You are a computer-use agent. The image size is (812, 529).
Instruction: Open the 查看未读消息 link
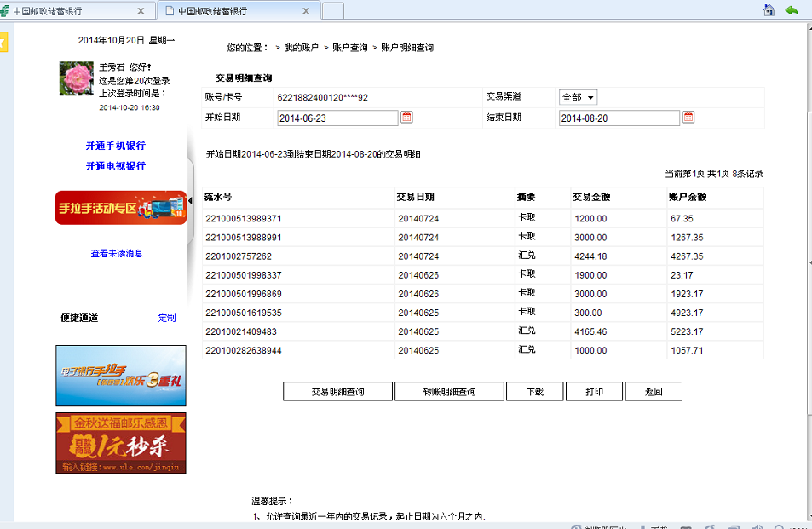tap(117, 253)
